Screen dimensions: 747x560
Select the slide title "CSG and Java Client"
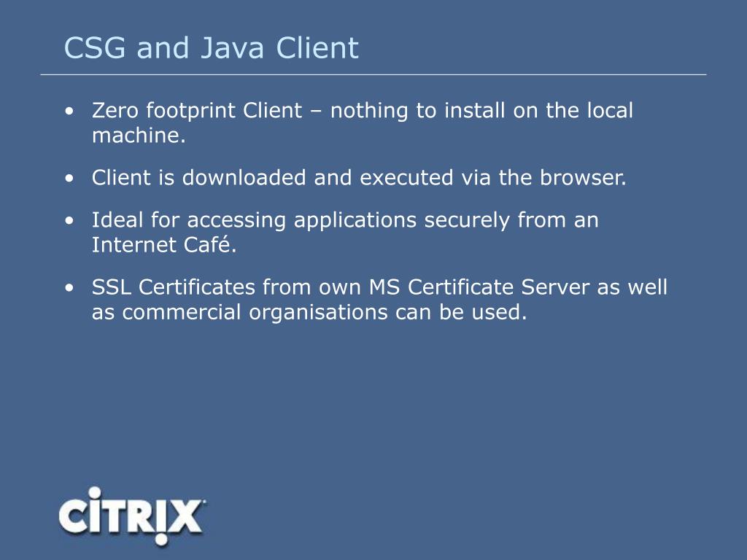point(211,47)
